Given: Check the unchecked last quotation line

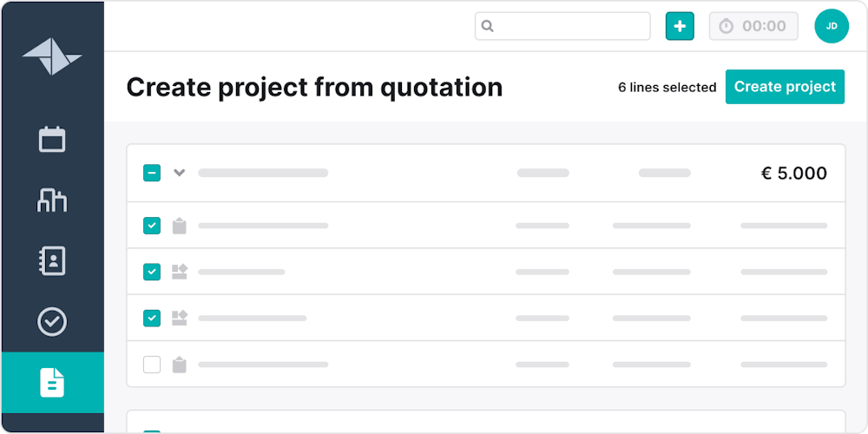Looking at the screenshot, I should coord(152,365).
